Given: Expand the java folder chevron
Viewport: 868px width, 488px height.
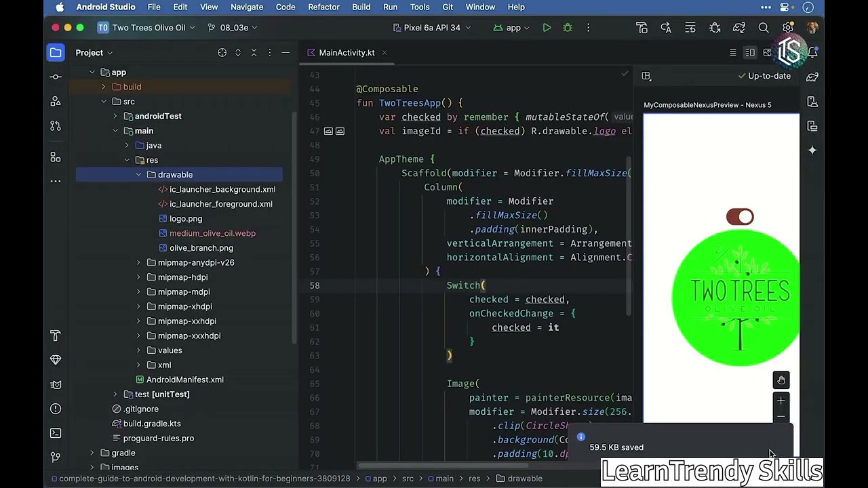Looking at the screenshot, I should click(x=127, y=146).
